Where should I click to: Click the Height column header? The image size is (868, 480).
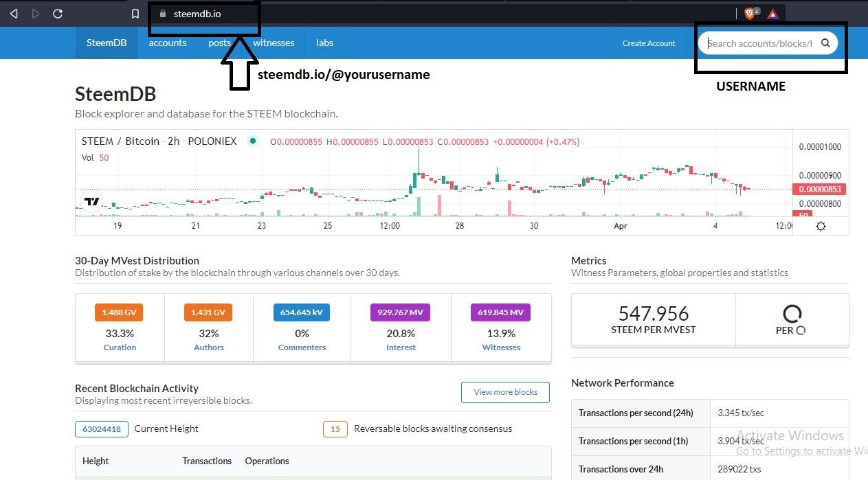pos(96,461)
